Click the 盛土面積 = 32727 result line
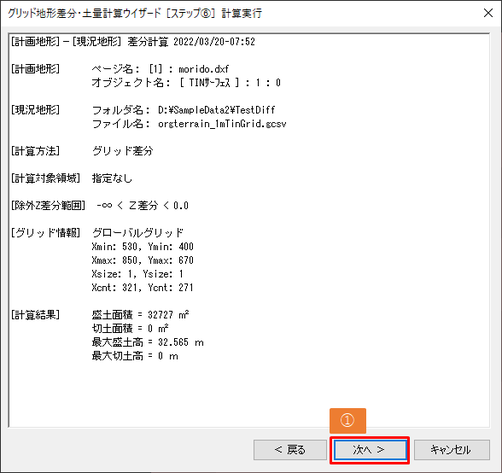502x473 pixels. coord(140,315)
